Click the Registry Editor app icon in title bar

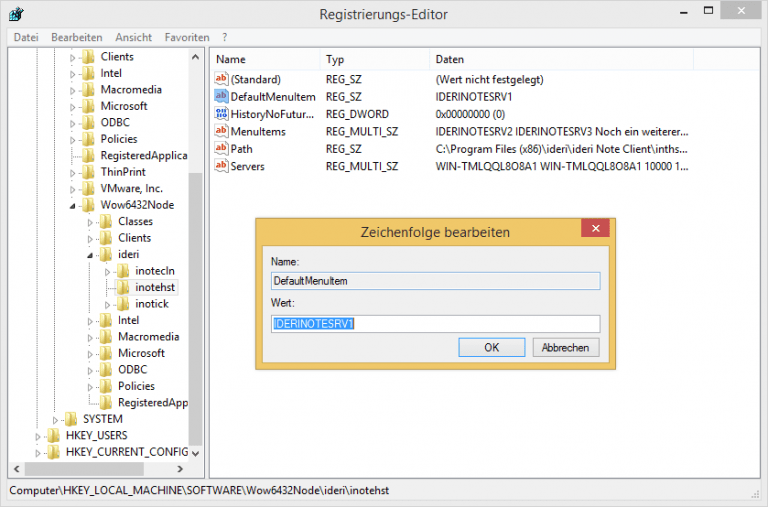(16, 14)
